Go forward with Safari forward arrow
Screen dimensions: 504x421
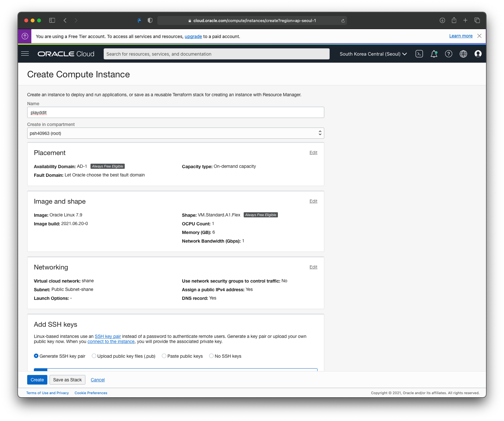pyautogui.click(x=76, y=20)
